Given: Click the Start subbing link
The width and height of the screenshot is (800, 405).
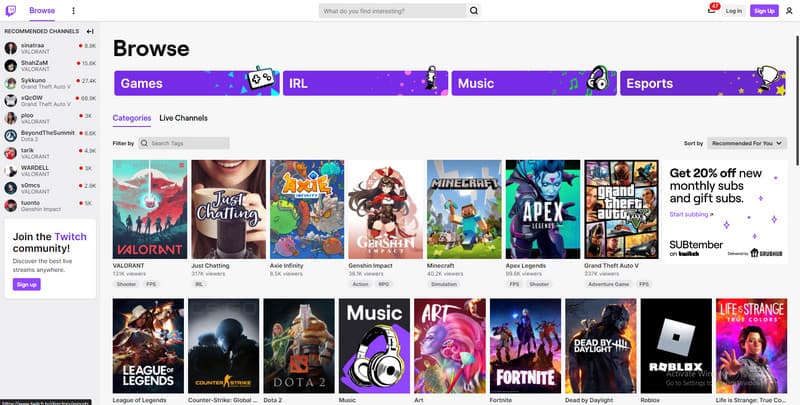Looking at the screenshot, I should pyautogui.click(x=690, y=215).
